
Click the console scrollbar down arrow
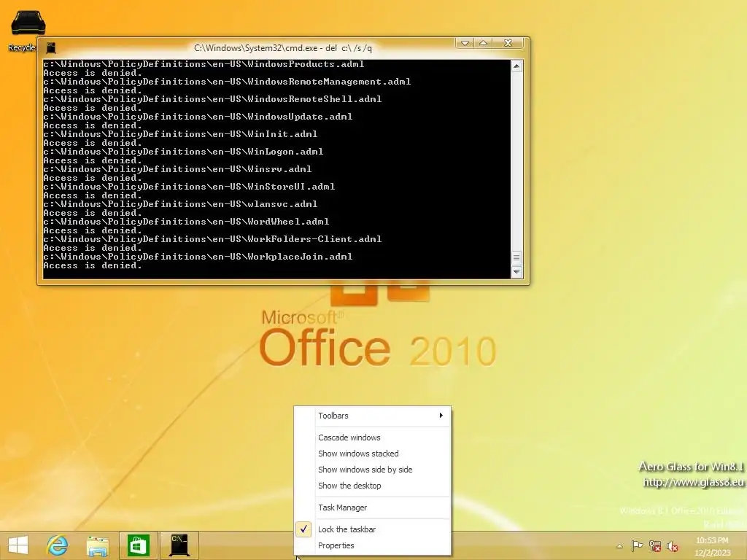coord(516,273)
